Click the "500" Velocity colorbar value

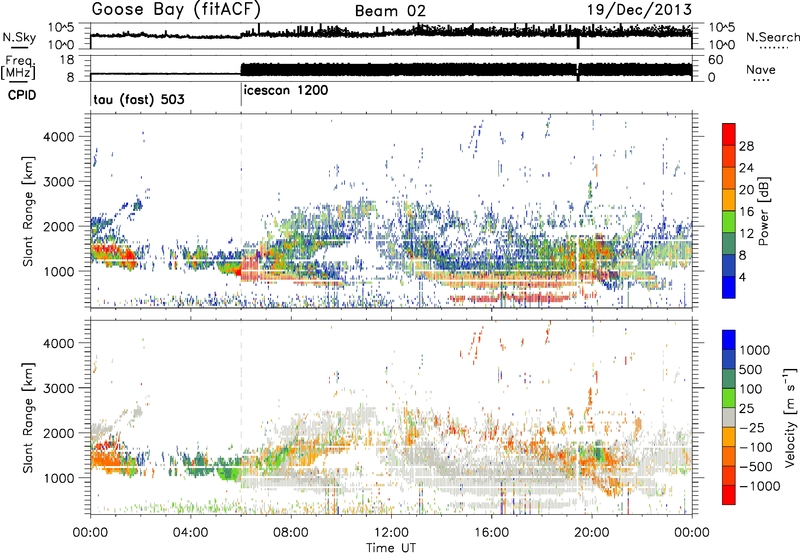pos(750,369)
